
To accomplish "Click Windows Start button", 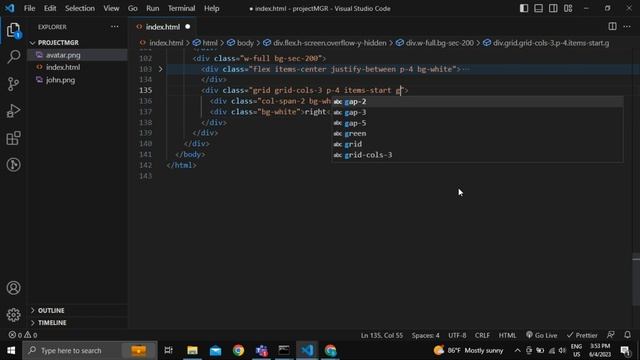I will pos(11,350).
